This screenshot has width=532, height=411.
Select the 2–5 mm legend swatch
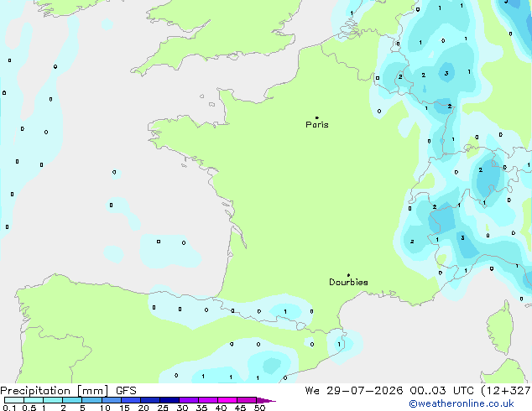point(72,400)
